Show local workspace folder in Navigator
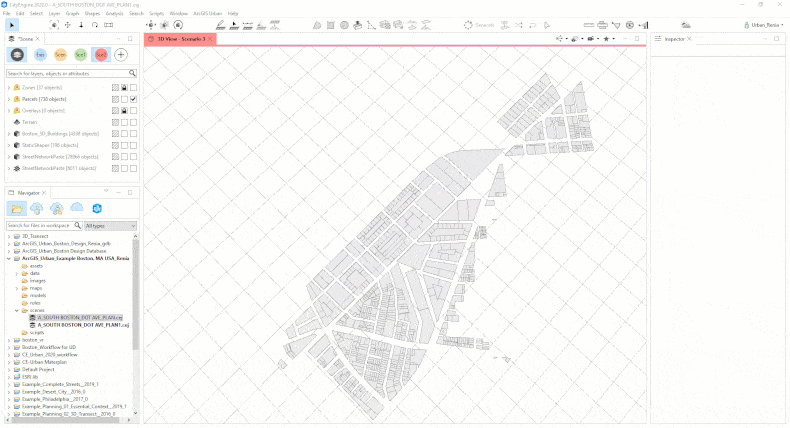 [x=17, y=208]
